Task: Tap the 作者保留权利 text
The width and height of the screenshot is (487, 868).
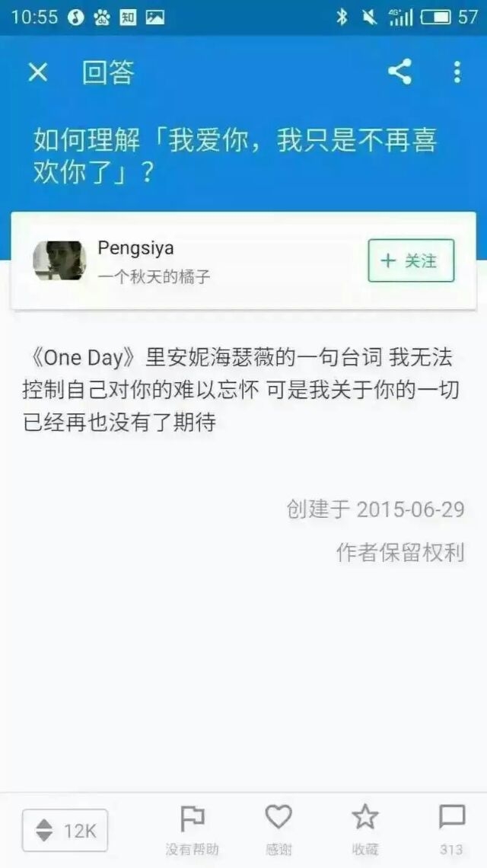Action: click(x=400, y=552)
